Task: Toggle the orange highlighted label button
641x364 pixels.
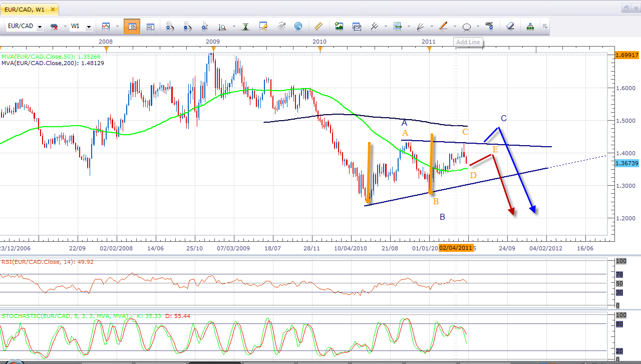Action: (132, 27)
